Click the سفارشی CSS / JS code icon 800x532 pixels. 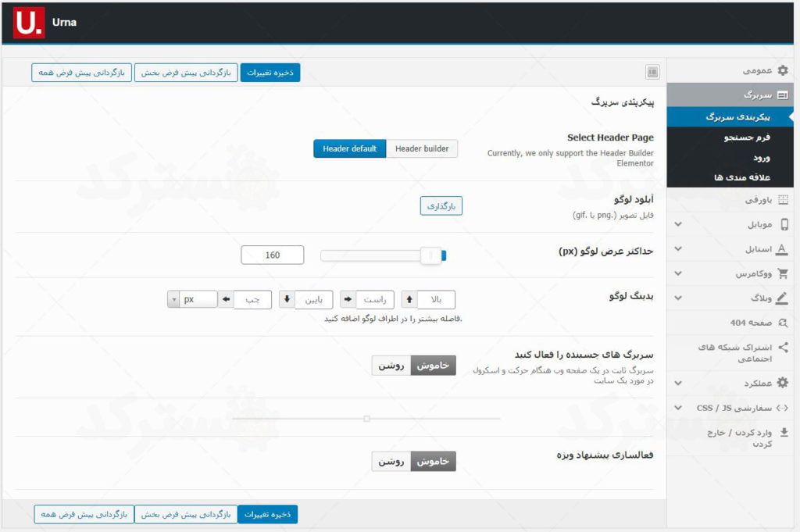(x=784, y=408)
